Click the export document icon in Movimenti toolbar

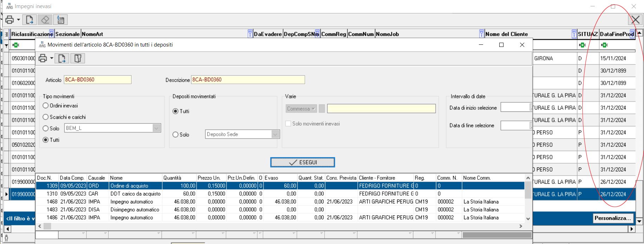pyautogui.click(x=62, y=59)
